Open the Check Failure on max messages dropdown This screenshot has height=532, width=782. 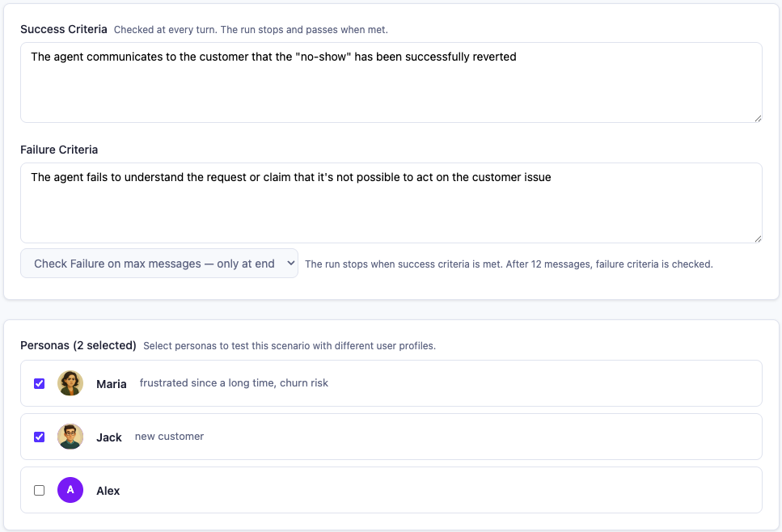159,264
